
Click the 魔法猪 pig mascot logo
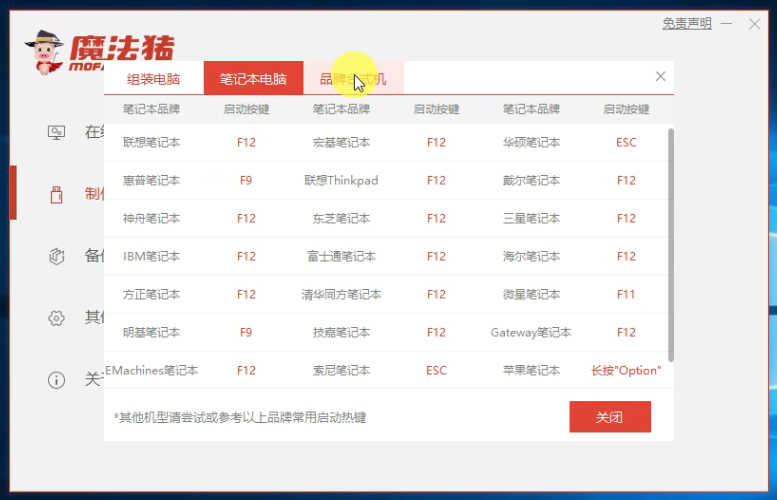[45, 50]
